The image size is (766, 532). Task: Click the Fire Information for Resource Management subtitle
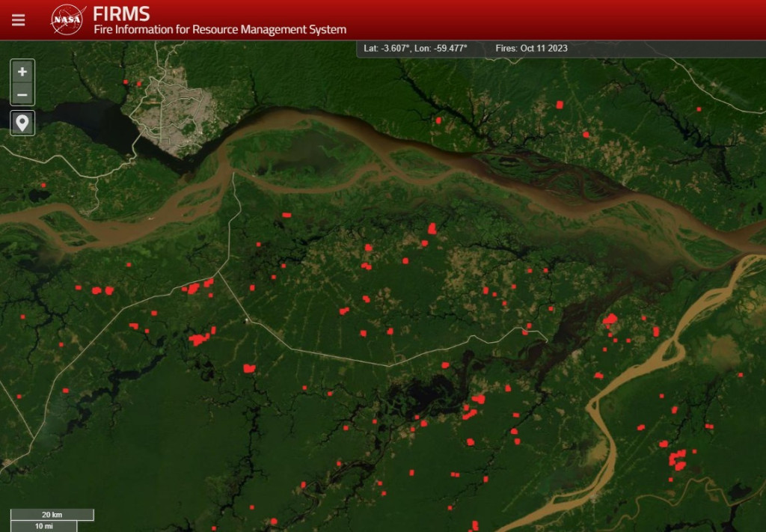coord(220,30)
